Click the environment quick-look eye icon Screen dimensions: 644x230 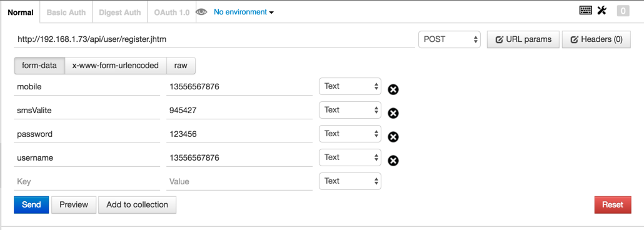(201, 12)
